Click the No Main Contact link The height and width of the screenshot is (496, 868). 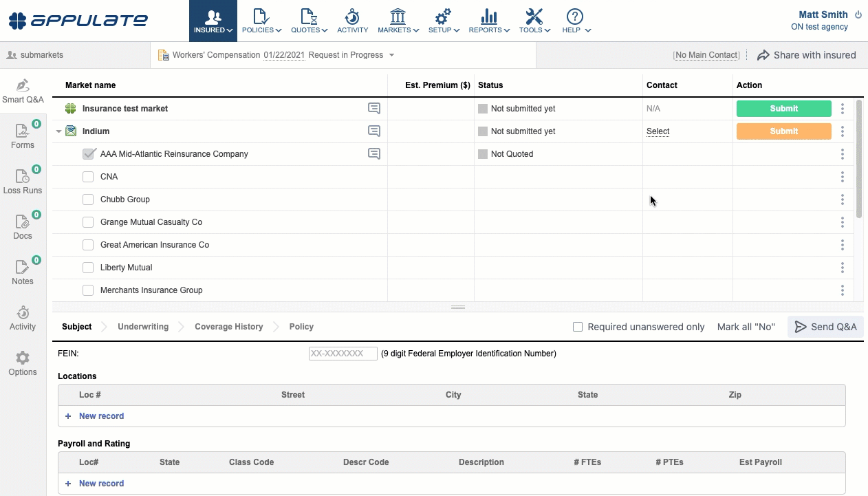pos(706,55)
